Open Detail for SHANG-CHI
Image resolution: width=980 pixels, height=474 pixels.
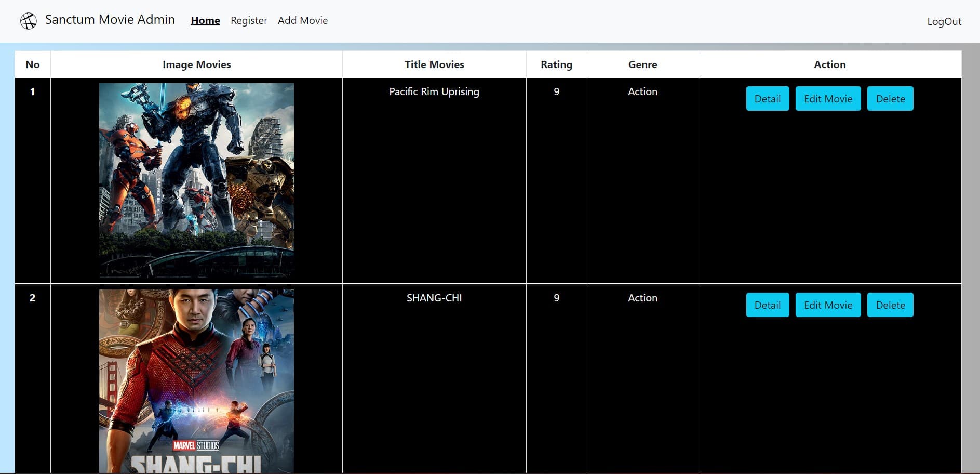point(768,305)
